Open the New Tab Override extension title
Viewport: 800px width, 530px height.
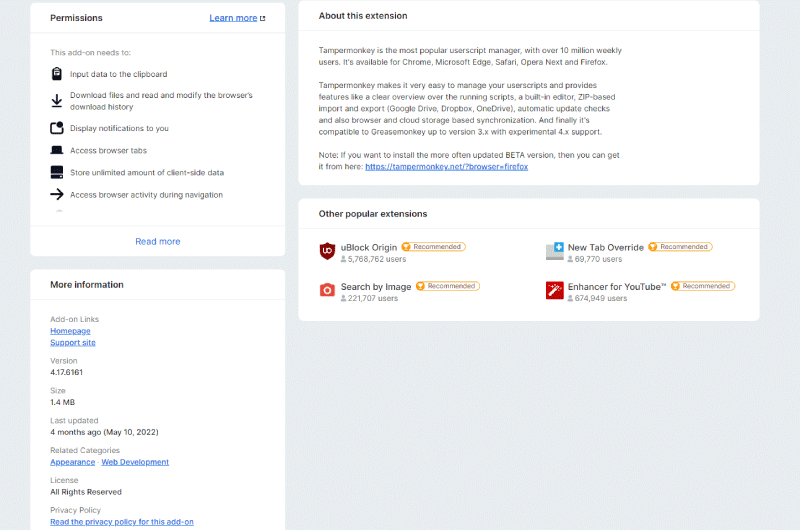click(606, 247)
